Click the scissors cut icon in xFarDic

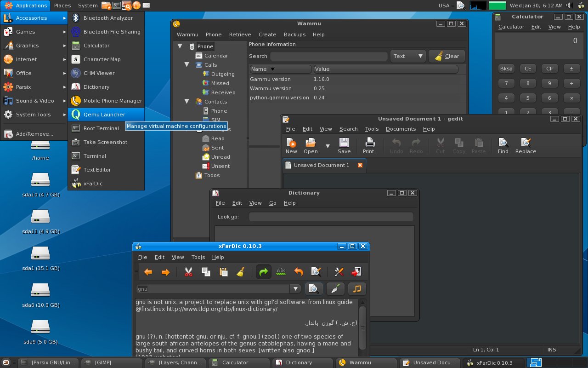click(x=188, y=272)
